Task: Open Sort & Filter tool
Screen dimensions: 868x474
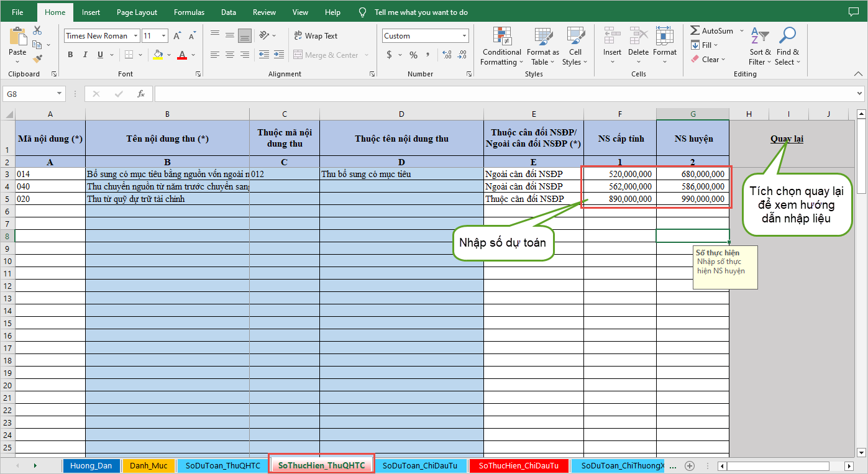Action: pos(759,47)
